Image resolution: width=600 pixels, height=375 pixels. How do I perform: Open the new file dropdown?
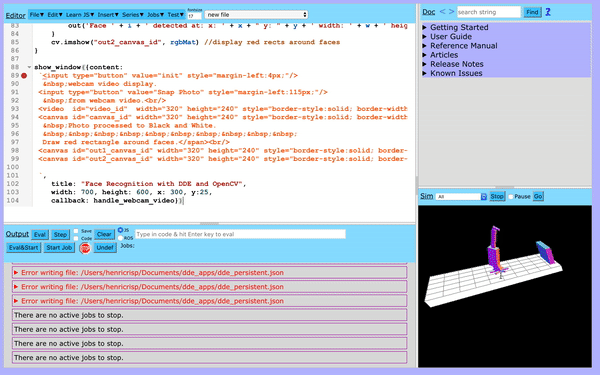point(256,15)
